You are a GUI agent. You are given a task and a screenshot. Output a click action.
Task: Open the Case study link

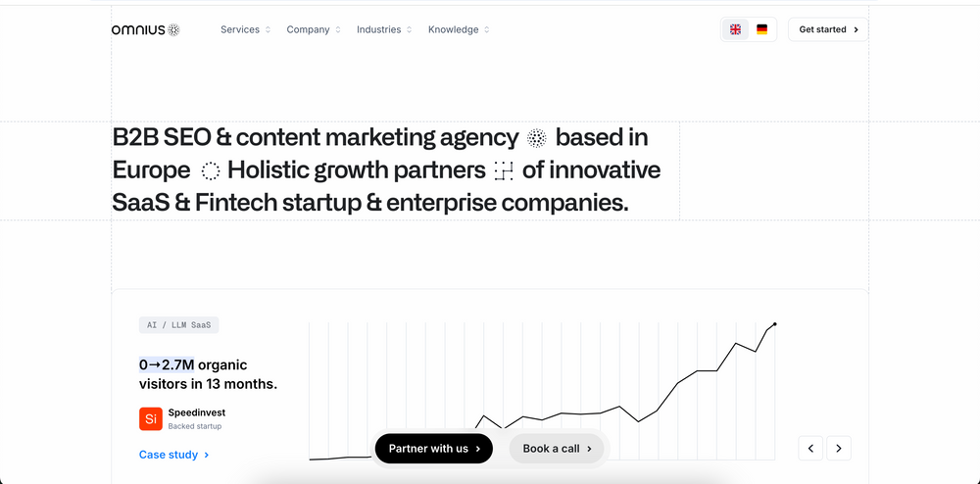173,455
